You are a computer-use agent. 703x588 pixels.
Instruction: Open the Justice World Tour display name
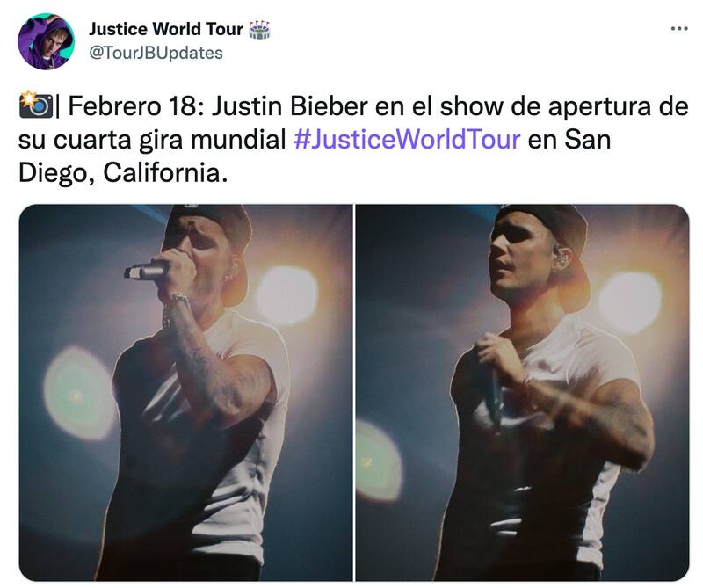166,29
